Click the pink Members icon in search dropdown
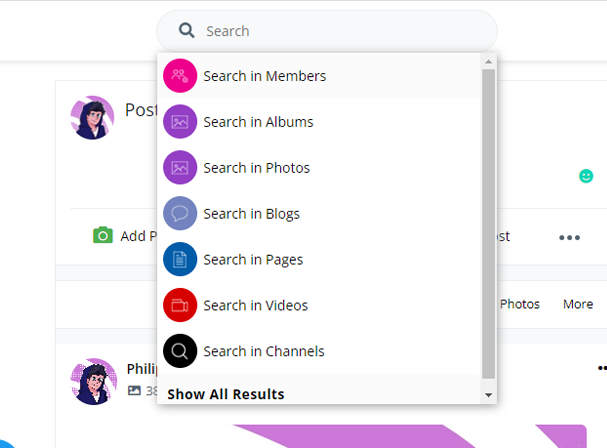Image resolution: width=607 pixels, height=448 pixels. tap(180, 76)
